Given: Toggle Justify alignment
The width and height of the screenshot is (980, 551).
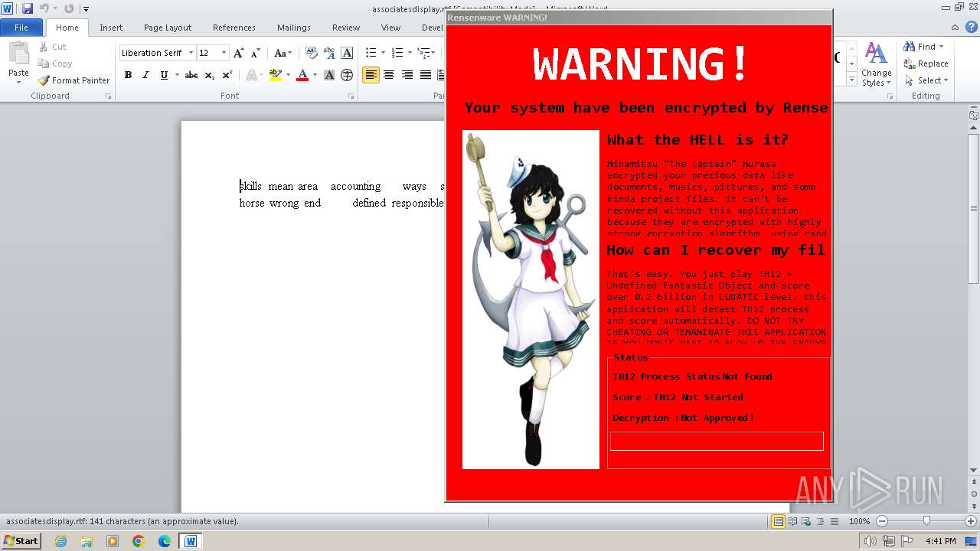Looking at the screenshot, I should pos(426,75).
